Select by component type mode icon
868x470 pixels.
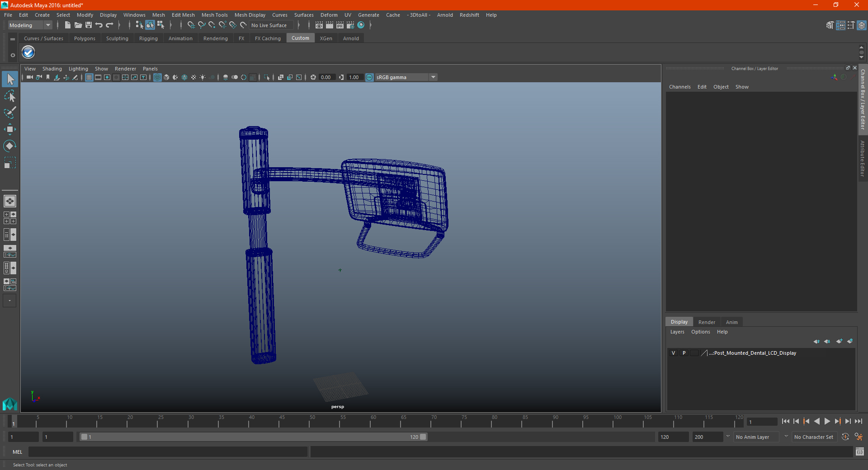pyautogui.click(x=160, y=25)
